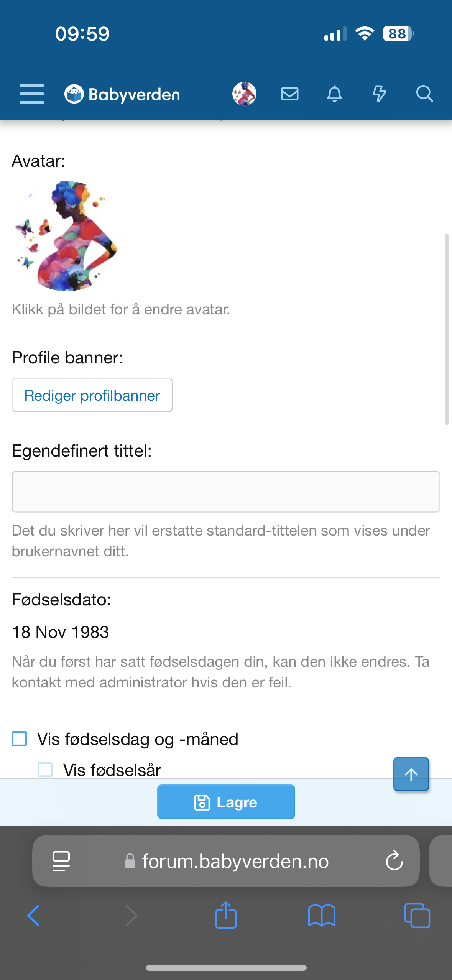452x980 pixels.
Task: Click the Rediger profilbanner button
Action: point(92,395)
